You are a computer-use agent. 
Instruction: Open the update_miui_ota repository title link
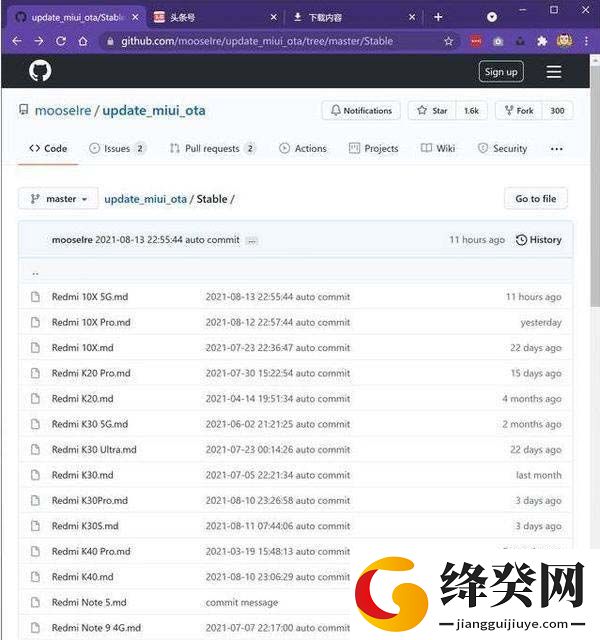154,110
